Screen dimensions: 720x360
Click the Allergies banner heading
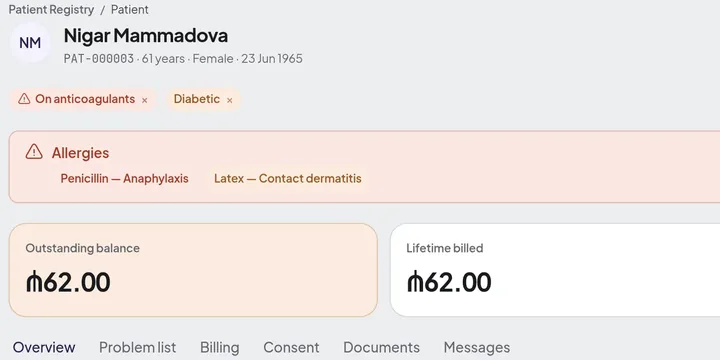80,153
